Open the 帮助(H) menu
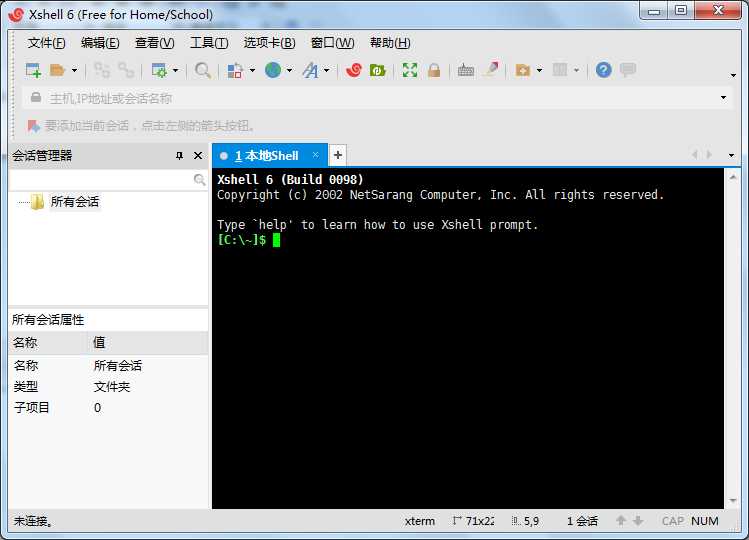749x540 pixels. 390,43
